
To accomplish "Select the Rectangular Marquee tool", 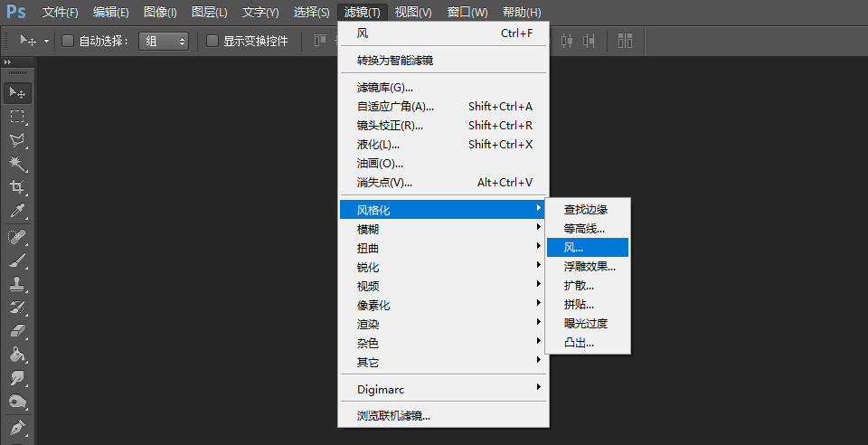I will 17,117.
